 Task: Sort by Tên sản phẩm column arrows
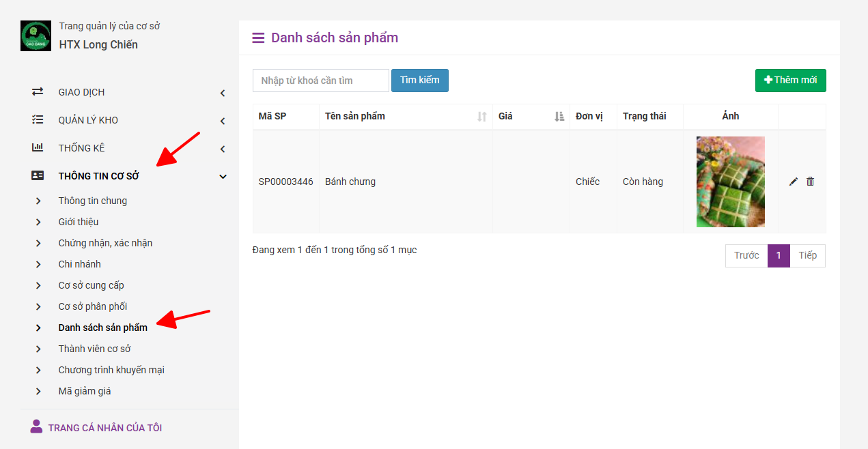click(x=481, y=117)
